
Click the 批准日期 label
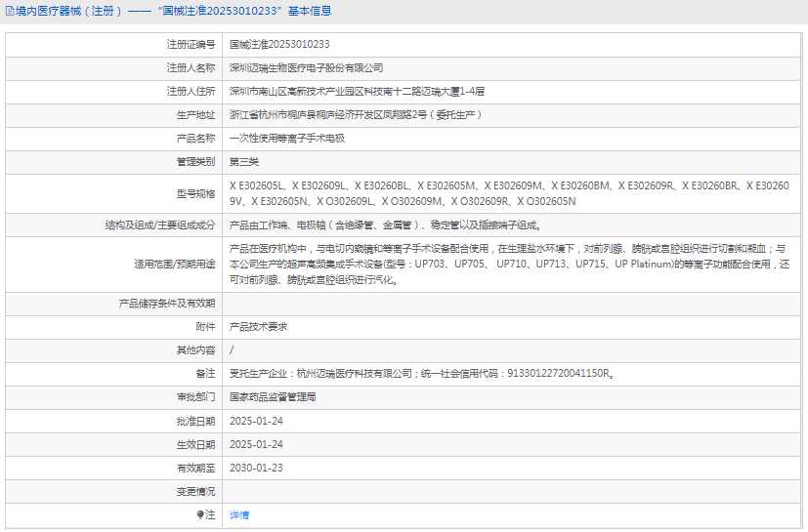click(x=195, y=421)
